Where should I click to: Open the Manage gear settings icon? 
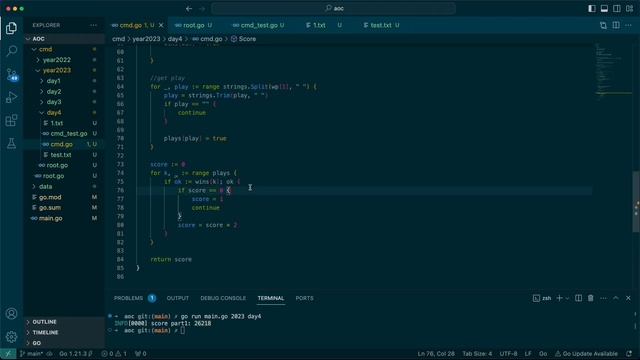(11, 337)
